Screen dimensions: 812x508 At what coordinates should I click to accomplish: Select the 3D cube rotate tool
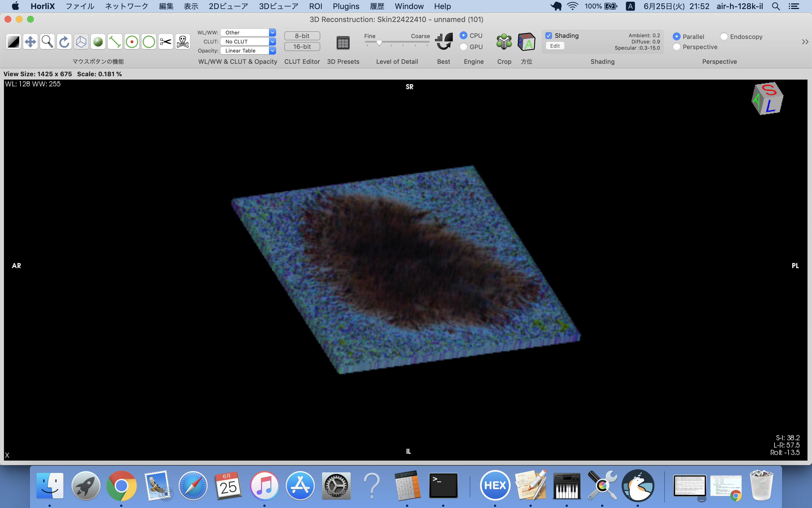point(81,42)
